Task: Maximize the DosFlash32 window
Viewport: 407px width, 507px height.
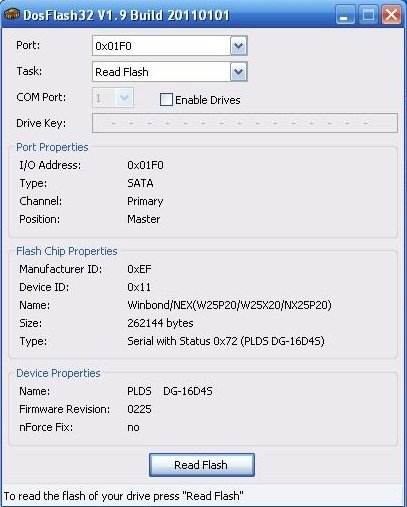Action: (x=368, y=15)
